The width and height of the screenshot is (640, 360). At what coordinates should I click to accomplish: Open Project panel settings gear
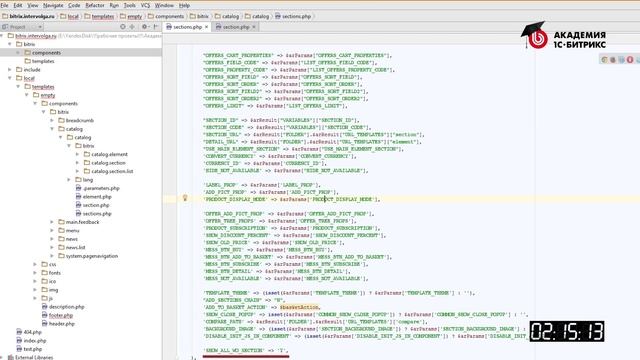144,27
